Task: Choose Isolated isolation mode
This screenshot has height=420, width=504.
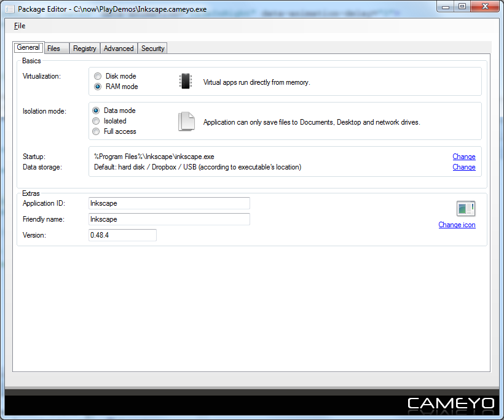Action: tap(109, 121)
